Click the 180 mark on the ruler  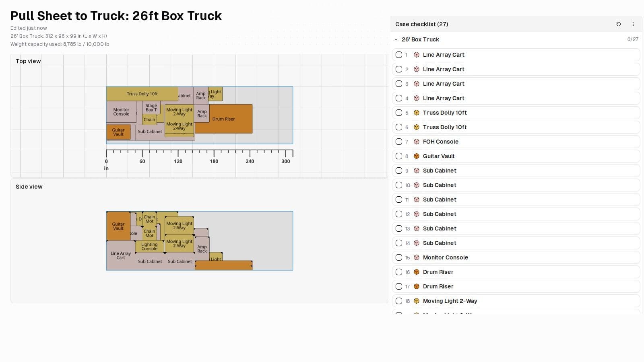(x=214, y=161)
